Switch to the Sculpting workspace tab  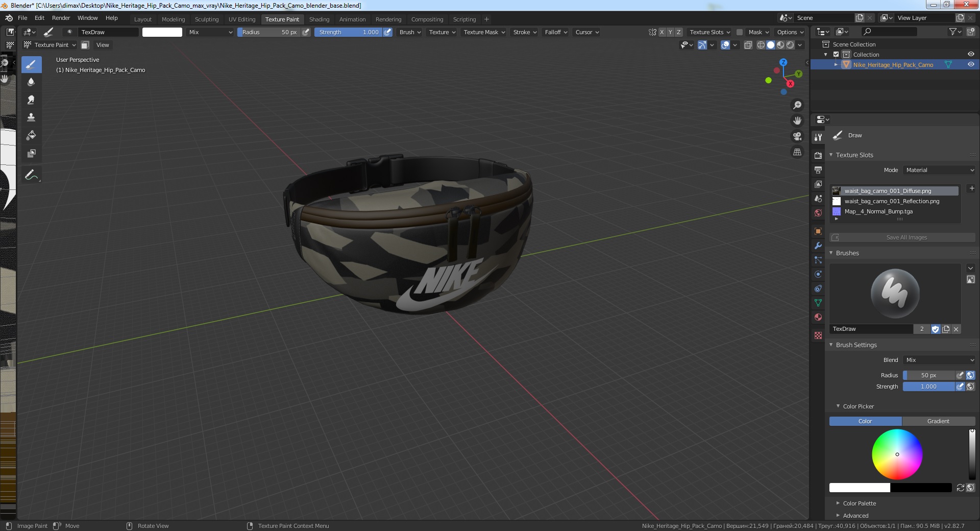207,19
